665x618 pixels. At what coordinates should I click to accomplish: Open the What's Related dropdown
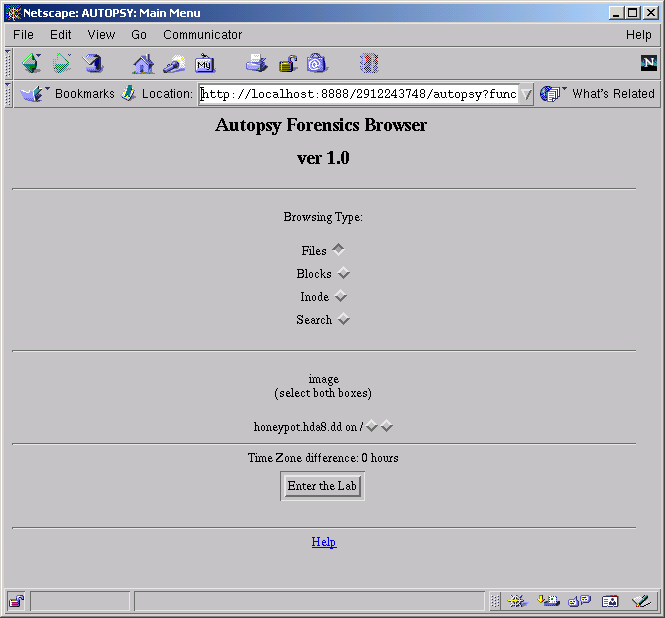(597, 94)
